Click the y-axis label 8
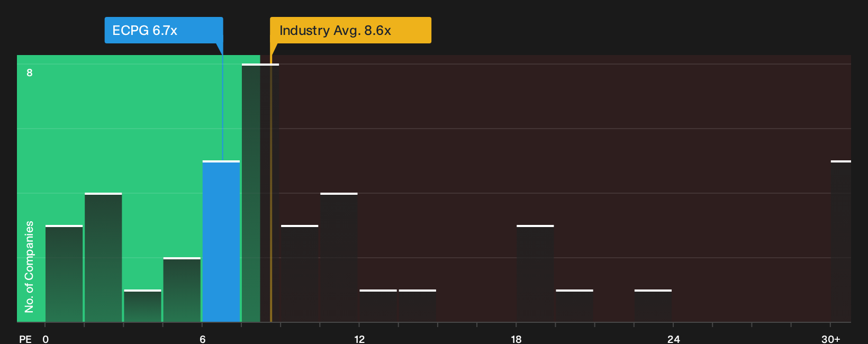Image resolution: width=868 pixels, height=344 pixels. click(30, 73)
